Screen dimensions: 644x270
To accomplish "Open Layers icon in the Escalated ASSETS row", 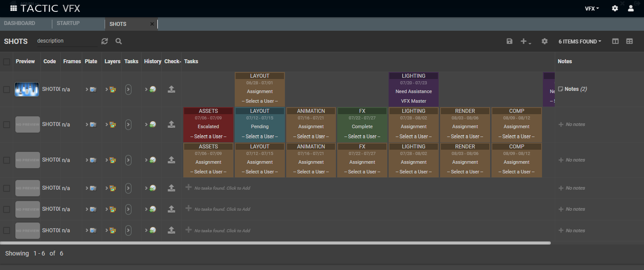I will click(113, 125).
